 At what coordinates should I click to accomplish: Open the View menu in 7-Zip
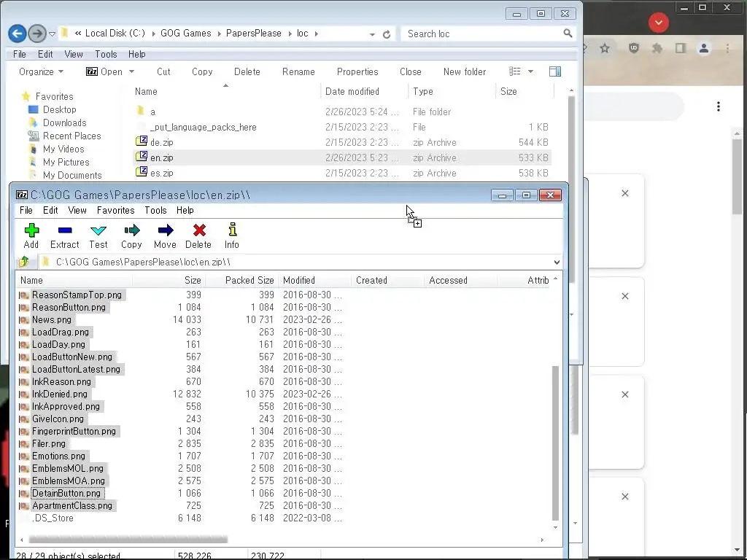click(77, 210)
